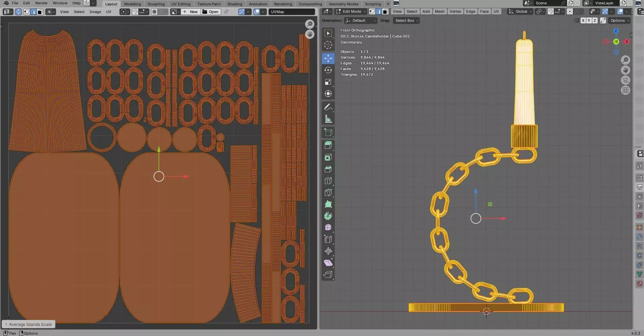Enable edge select mode in 3D viewport
Image resolution: width=644 pixels, height=336 pixels.
coord(379,11)
